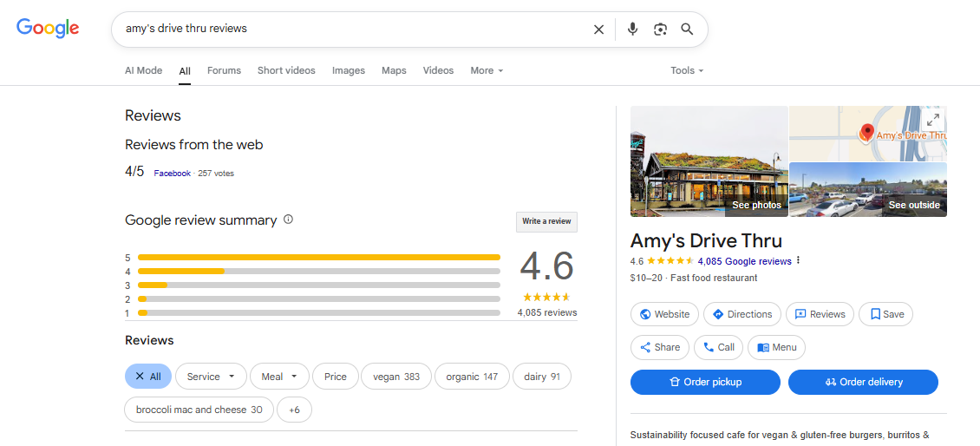Click the 4,085 reviews count under stars
The image size is (980, 446).
pyautogui.click(x=547, y=312)
